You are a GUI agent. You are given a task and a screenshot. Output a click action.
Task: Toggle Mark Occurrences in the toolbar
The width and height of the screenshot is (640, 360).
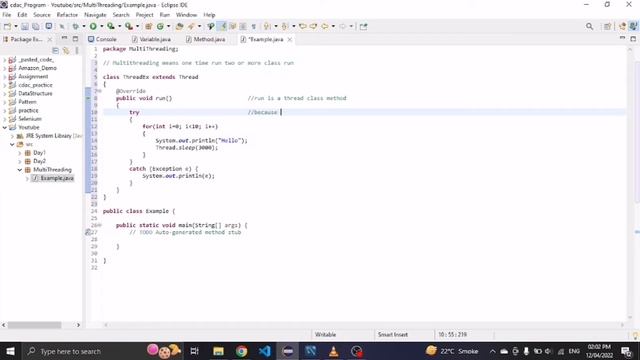tap(222, 27)
